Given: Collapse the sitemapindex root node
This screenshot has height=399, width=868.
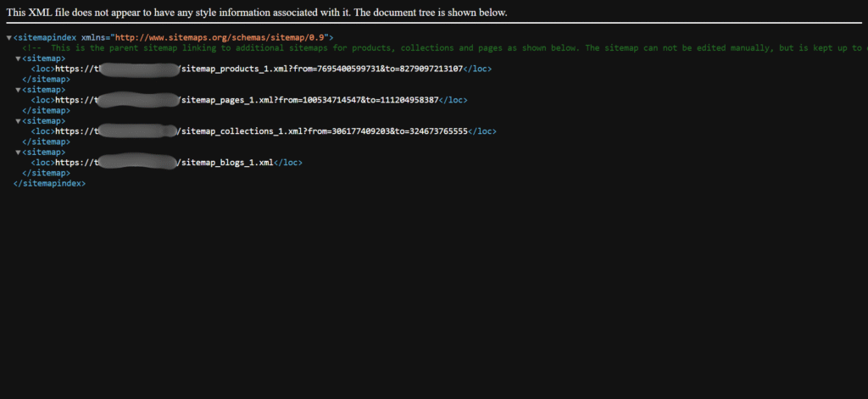Looking at the screenshot, I should [x=8, y=37].
